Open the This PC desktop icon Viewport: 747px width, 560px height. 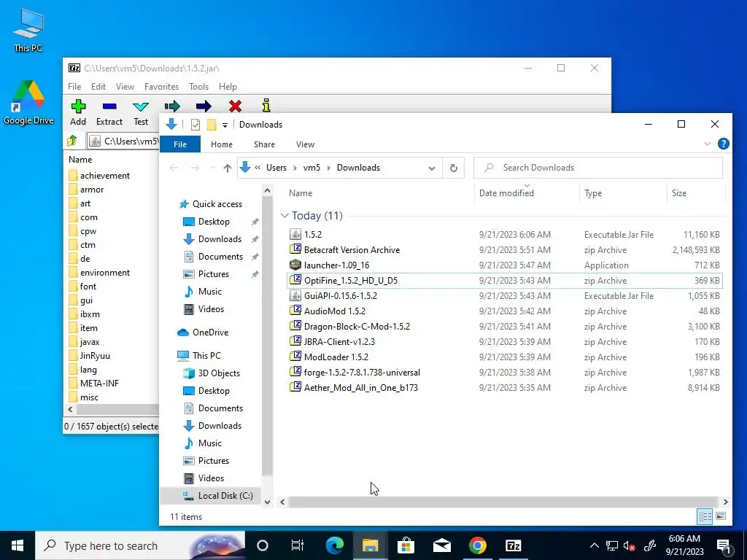(x=28, y=30)
